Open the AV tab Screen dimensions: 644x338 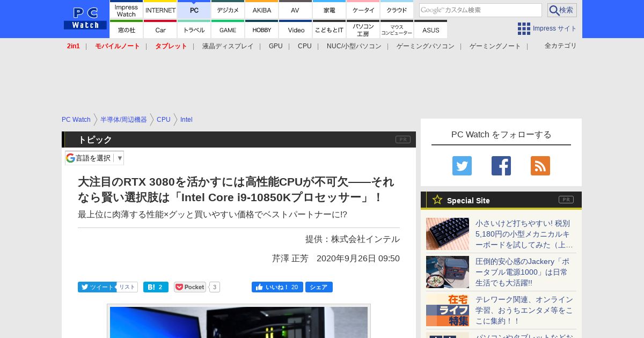[x=296, y=9]
